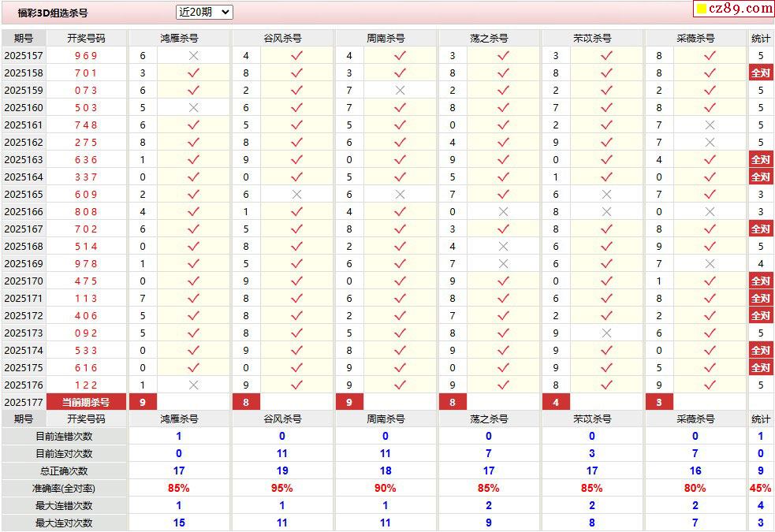Click the red 采薇 current kill number 3
This screenshot has height=532, width=775.
[x=659, y=402]
